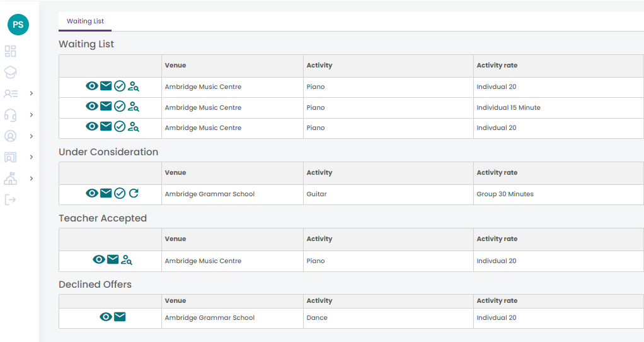Email the Individual 15 Minute piano entry
Viewport: 644px width, 342px height.
coord(106,106)
